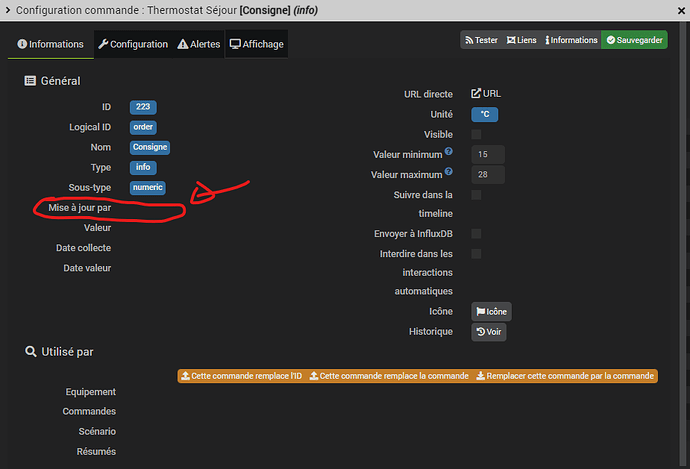Close the configuration dialog with the X
The image size is (690, 469).
click(681, 11)
